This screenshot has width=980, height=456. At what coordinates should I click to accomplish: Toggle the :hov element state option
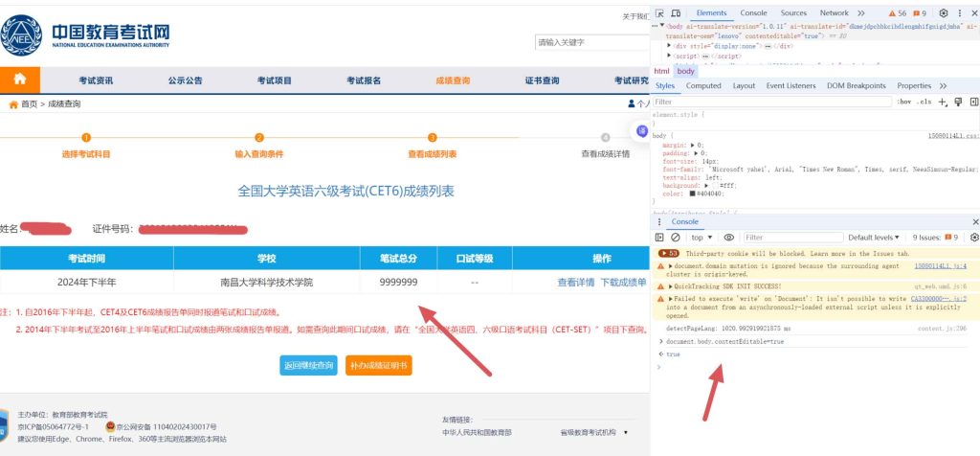pos(903,102)
